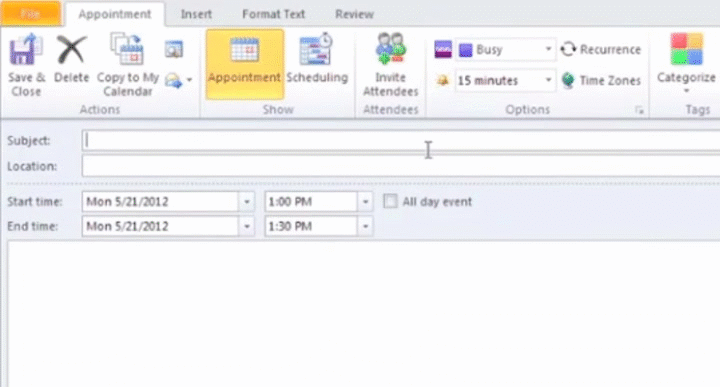Delete the appointment with the X icon
The width and height of the screenshot is (720, 387).
click(x=71, y=50)
